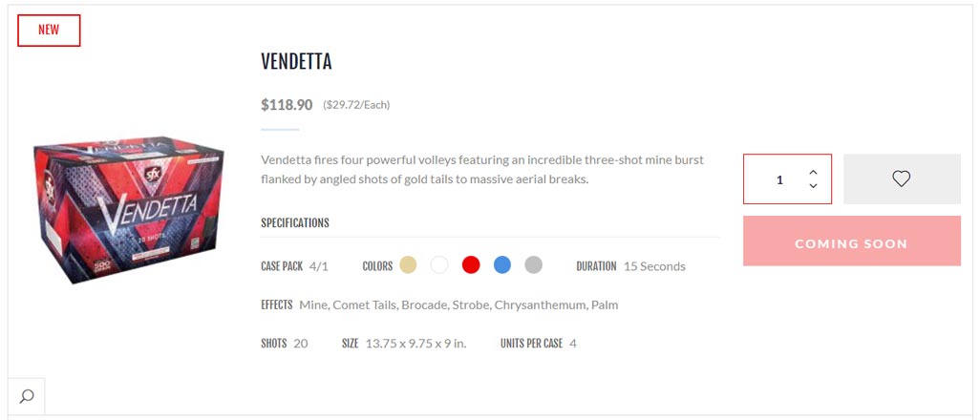This screenshot has width=980, height=420.
Task: Decrease quantity with the down arrow
Action: 813,185
